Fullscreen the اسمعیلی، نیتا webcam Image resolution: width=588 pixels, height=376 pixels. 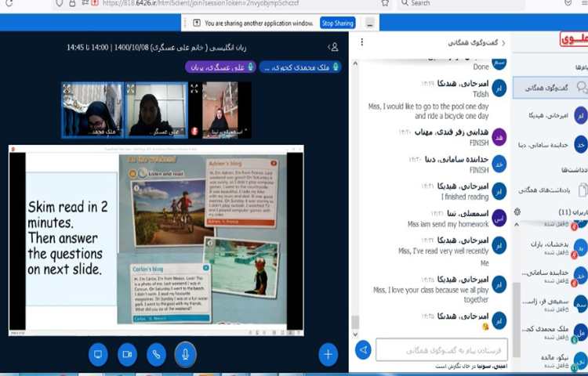tap(194, 89)
